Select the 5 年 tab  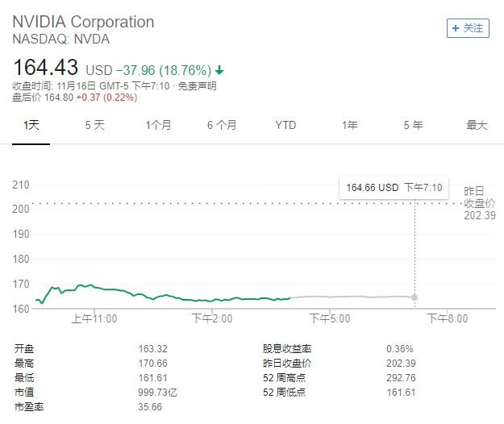pyautogui.click(x=414, y=125)
